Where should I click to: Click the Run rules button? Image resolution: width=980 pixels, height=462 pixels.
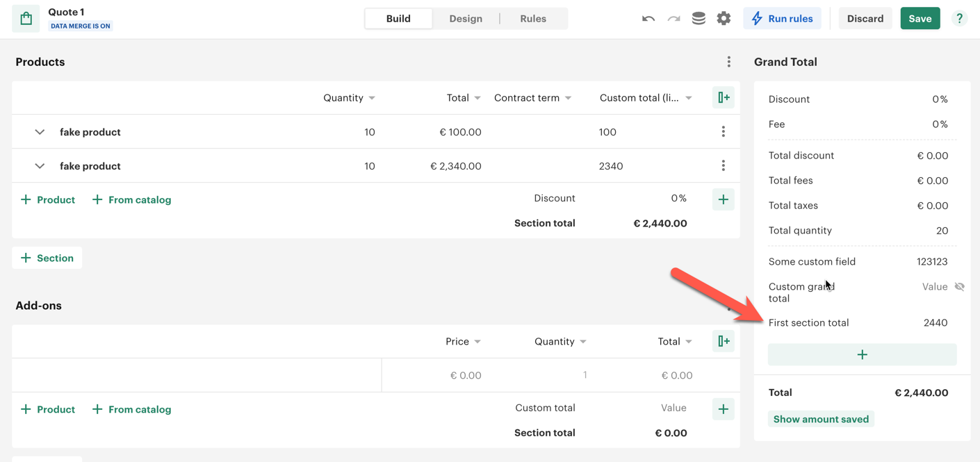click(x=782, y=19)
